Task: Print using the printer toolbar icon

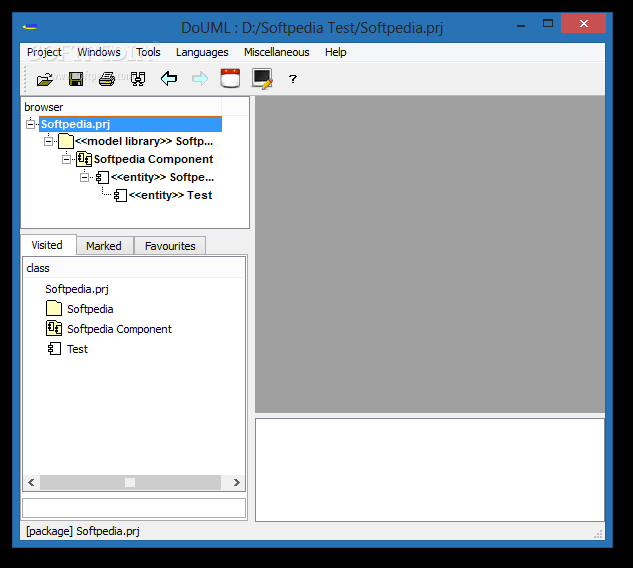Action: click(107, 79)
